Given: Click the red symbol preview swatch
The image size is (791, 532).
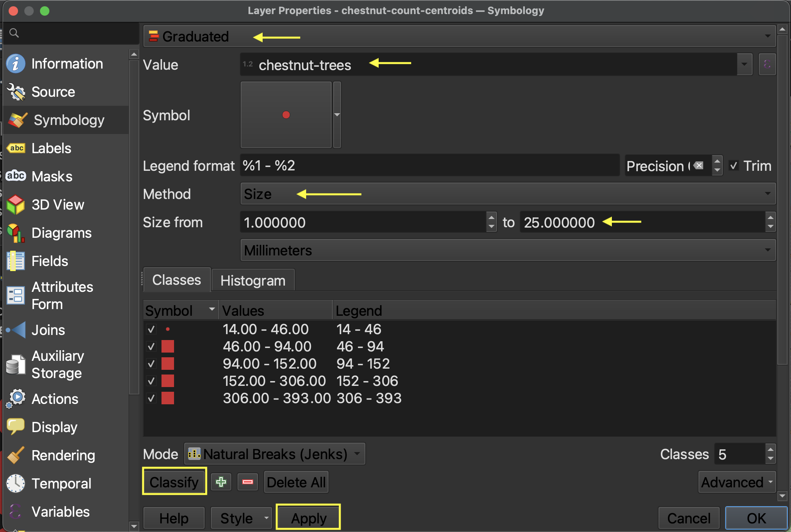Looking at the screenshot, I should 286,115.
